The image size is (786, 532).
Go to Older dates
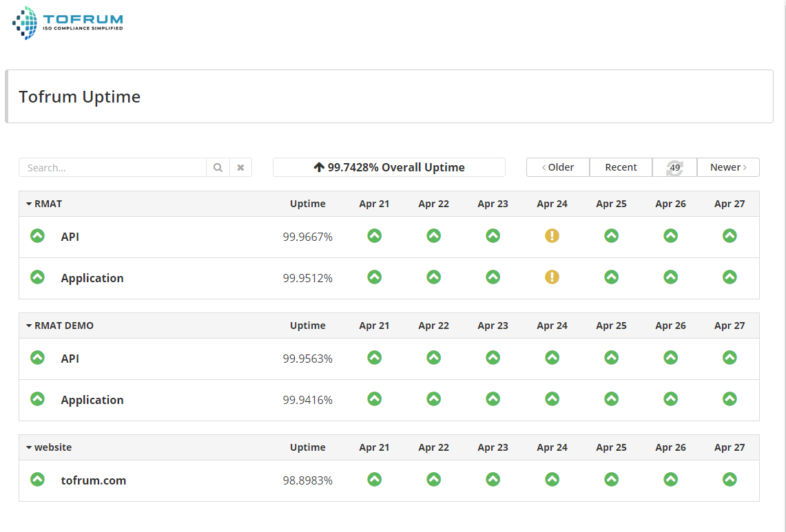click(558, 167)
